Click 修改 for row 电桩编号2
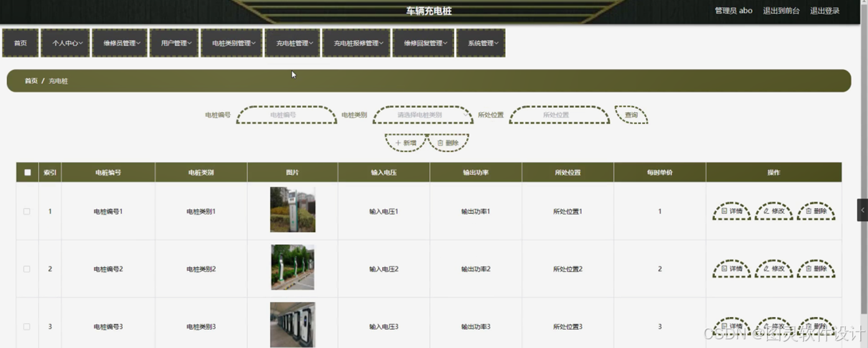This screenshot has width=868, height=348. click(774, 268)
